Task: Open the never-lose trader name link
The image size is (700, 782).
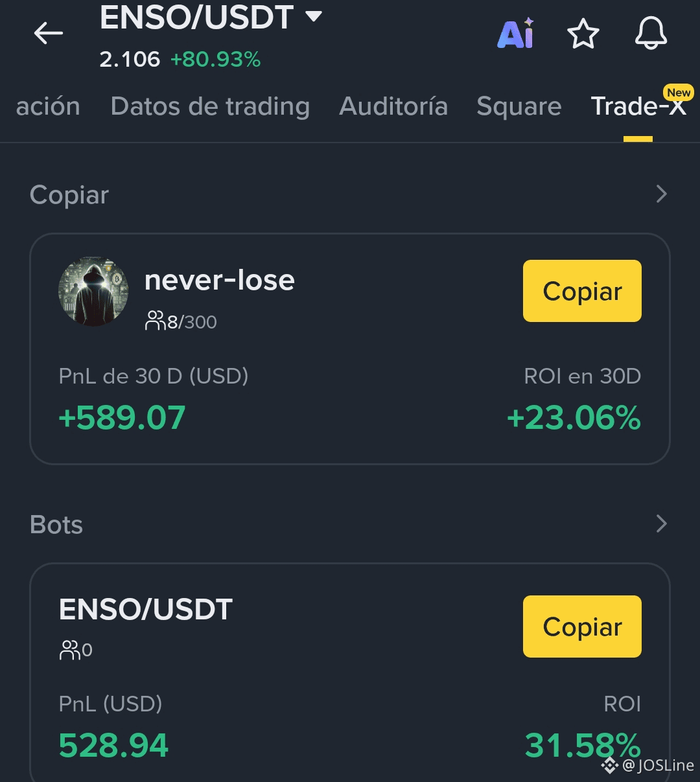Action: tap(219, 280)
